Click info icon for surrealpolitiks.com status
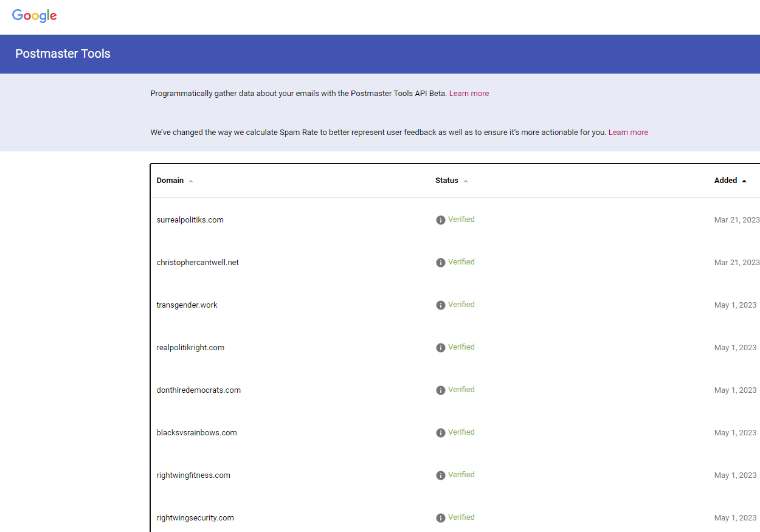Screen dimensions: 760x532 tap(441, 220)
